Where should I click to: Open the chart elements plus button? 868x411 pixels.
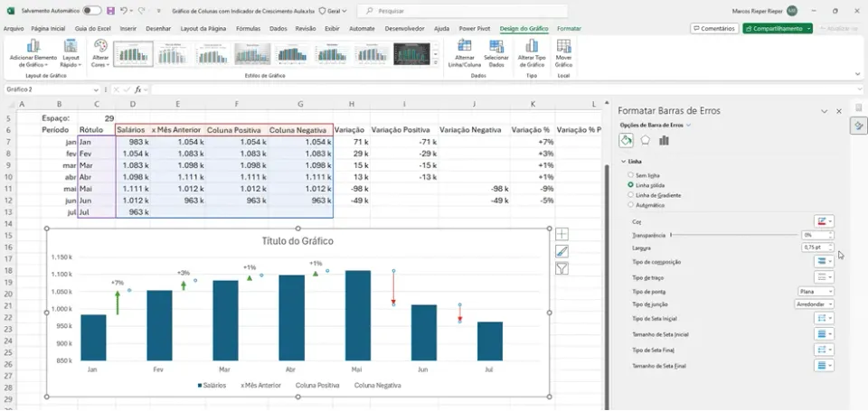click(x=561, y=234)
